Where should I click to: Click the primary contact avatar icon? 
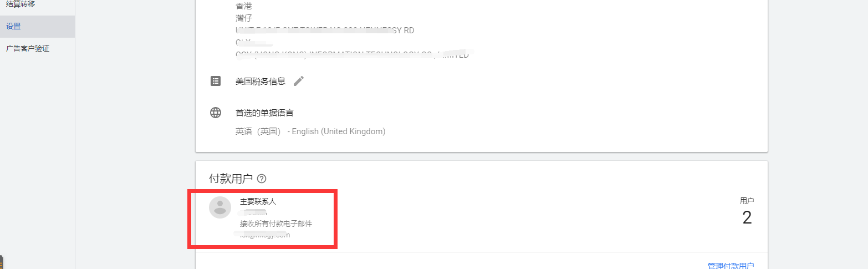(220, 207)
